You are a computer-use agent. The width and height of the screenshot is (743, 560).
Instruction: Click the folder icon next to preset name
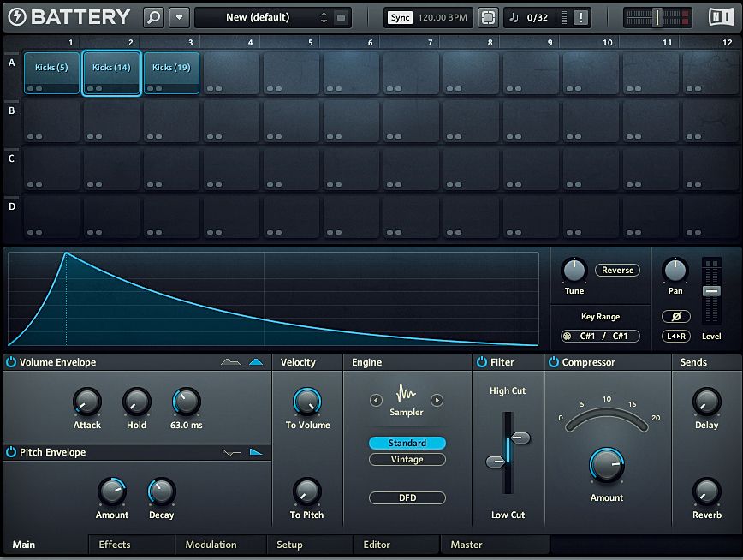342,17
